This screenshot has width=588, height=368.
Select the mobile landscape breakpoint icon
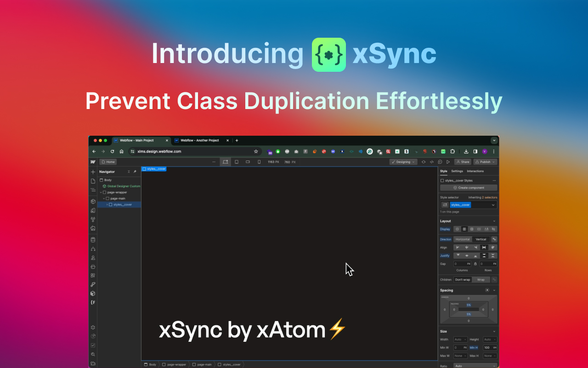click(248, 162)
